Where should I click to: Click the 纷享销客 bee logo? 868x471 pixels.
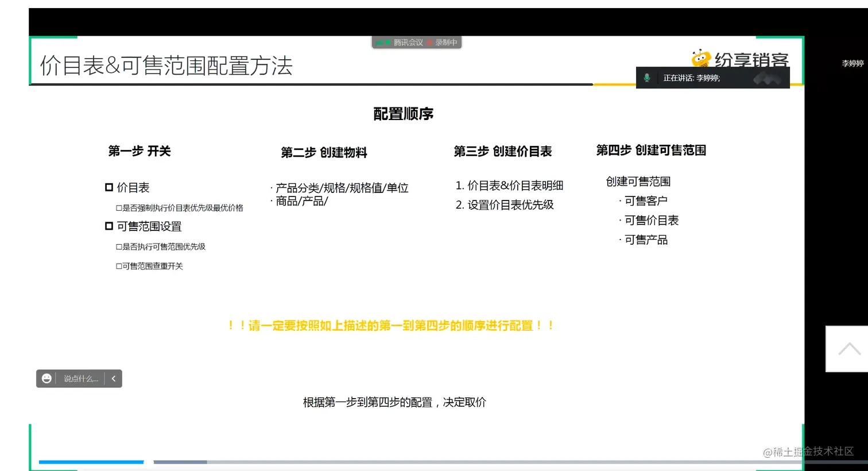pyautogui.click(x=740, y=58)
